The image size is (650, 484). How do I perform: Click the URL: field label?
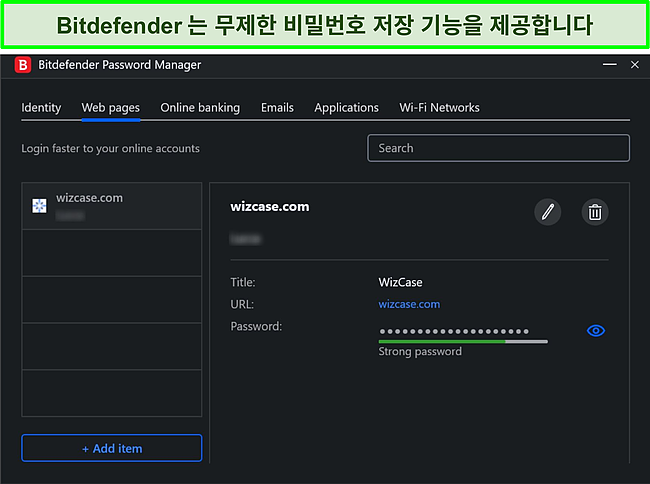(242, 305)
